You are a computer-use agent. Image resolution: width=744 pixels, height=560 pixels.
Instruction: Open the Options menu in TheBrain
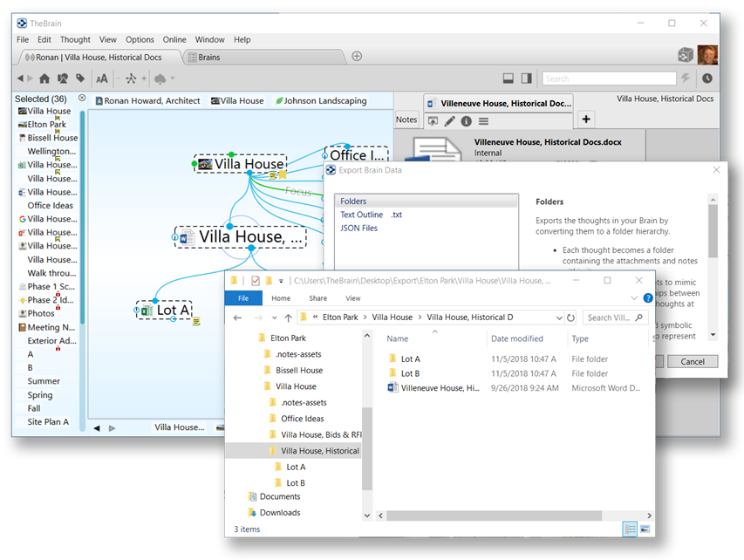point(140,39)
